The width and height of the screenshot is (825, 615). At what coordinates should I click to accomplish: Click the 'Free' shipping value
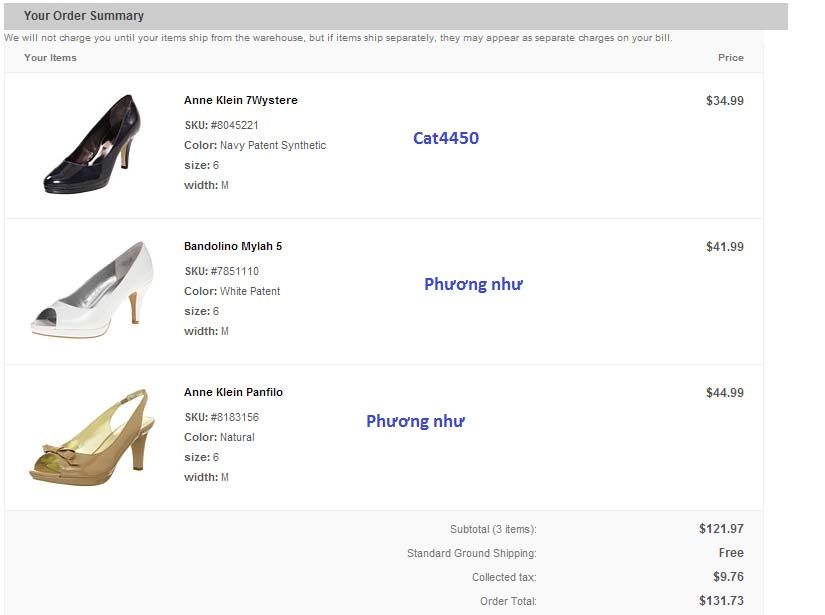click(x=731, y=553)
